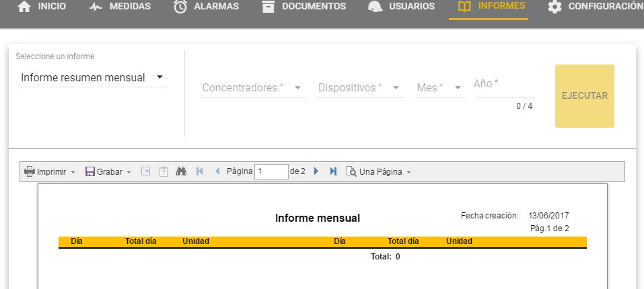Select the INFORMES tab
644x289 pixels.
pos(501,6)
